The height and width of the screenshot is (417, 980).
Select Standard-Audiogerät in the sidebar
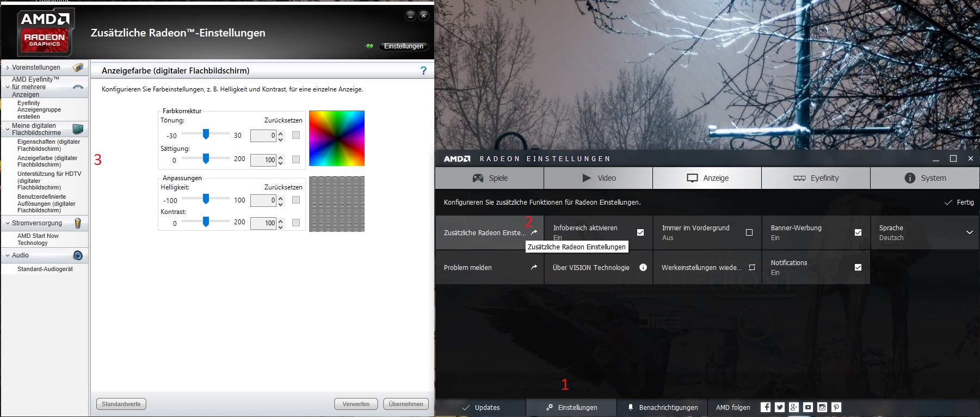(45, 269)
